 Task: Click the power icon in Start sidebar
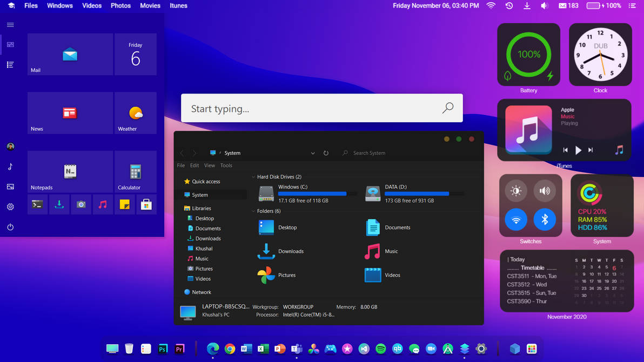pyautogui.click(x=10, y=227)
